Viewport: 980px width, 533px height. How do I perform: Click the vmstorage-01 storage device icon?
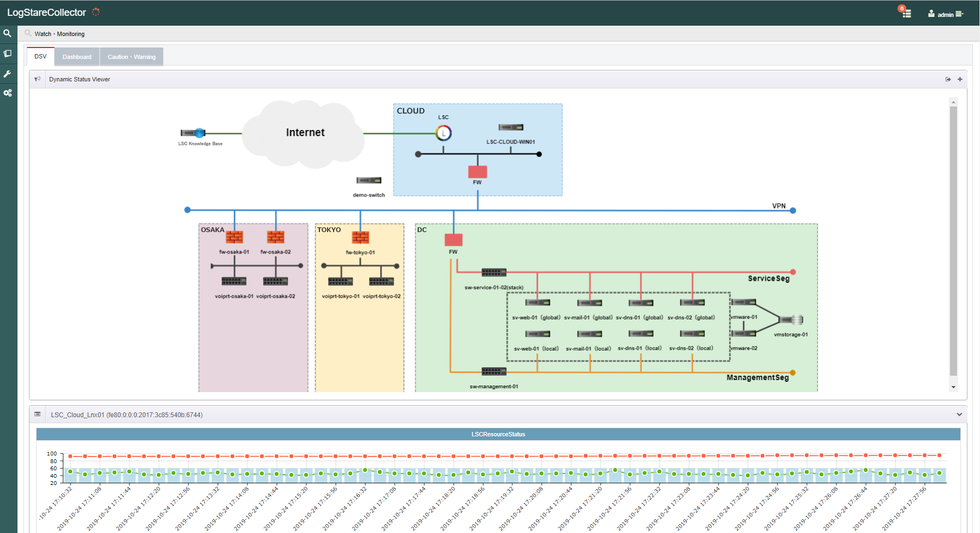(x=791, y=320)
